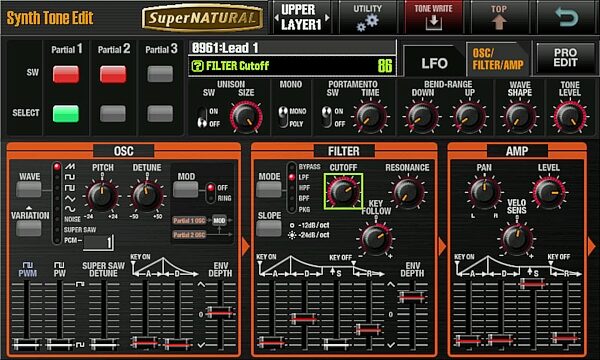
Task: Click the filter SLOPE button
Action: [x=269, y=228]
